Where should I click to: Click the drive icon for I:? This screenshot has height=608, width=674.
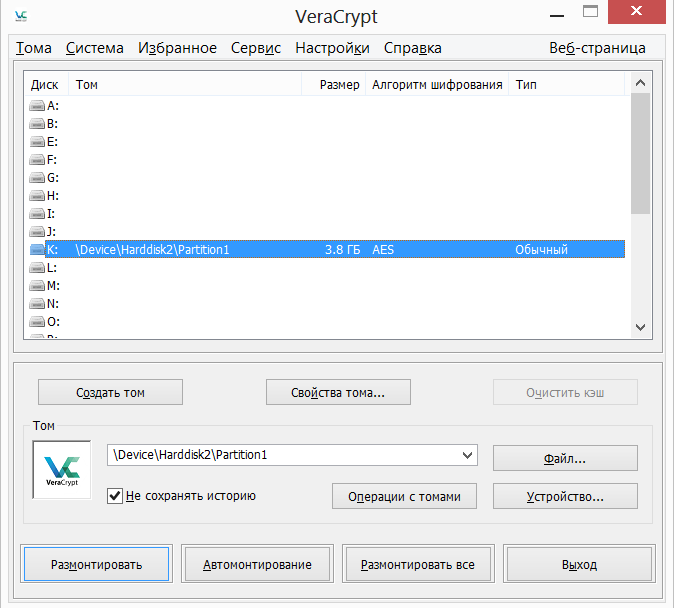[x=37, y=214]
